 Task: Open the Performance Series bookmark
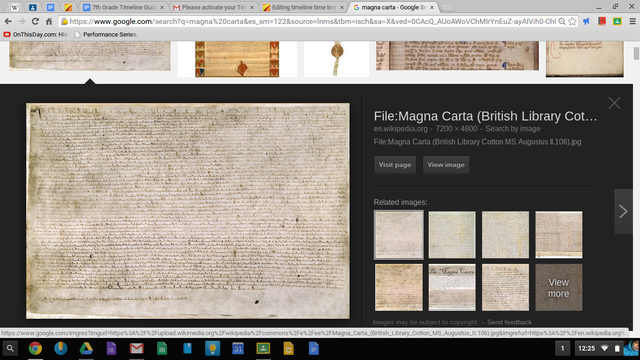coord(106,35)
